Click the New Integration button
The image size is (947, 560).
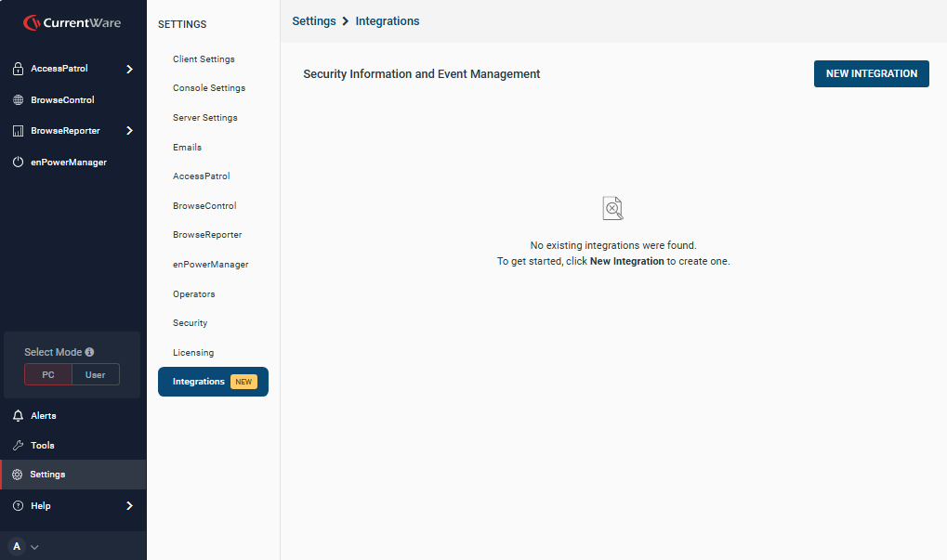(x=871, y=73)
